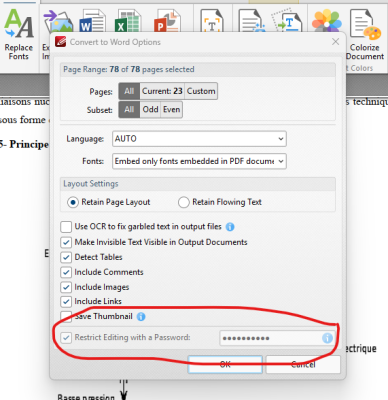Open the Fonts embedding dropdown
The image size is (388, 400).
[199, 161]
